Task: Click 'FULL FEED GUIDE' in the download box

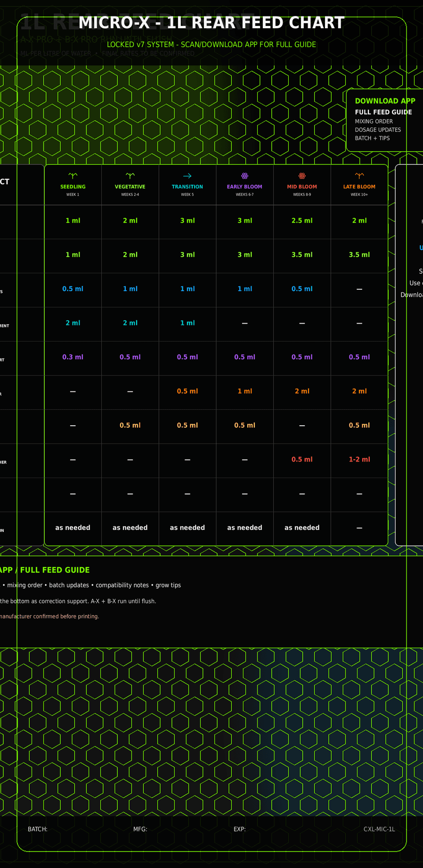Action: click(383, 112)
